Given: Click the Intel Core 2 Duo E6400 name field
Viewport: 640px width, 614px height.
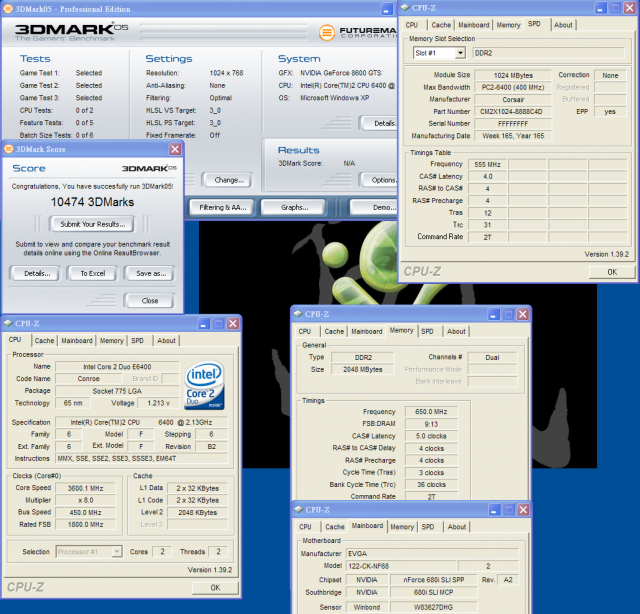Looking at the screenshot, I should 117,367.
